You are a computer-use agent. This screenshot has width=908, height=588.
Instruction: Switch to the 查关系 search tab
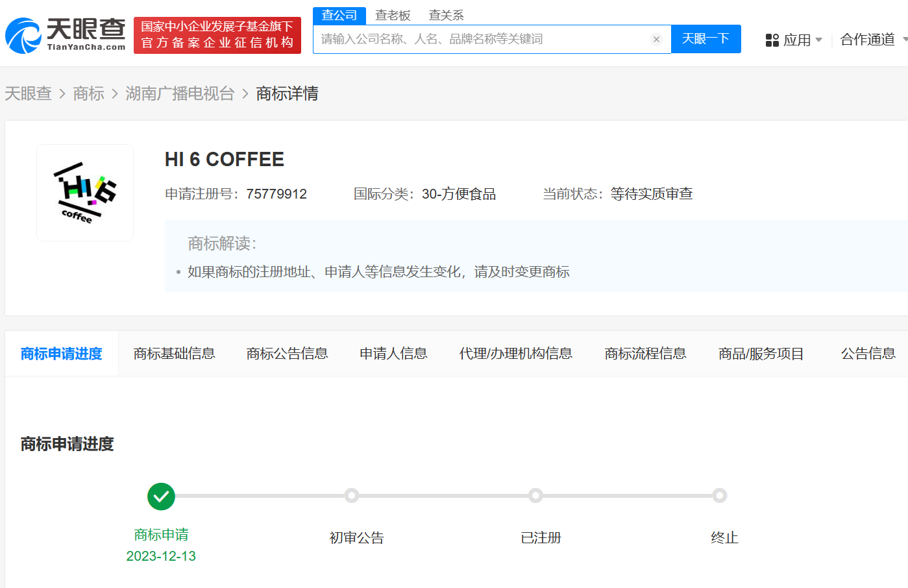point(446,15)
